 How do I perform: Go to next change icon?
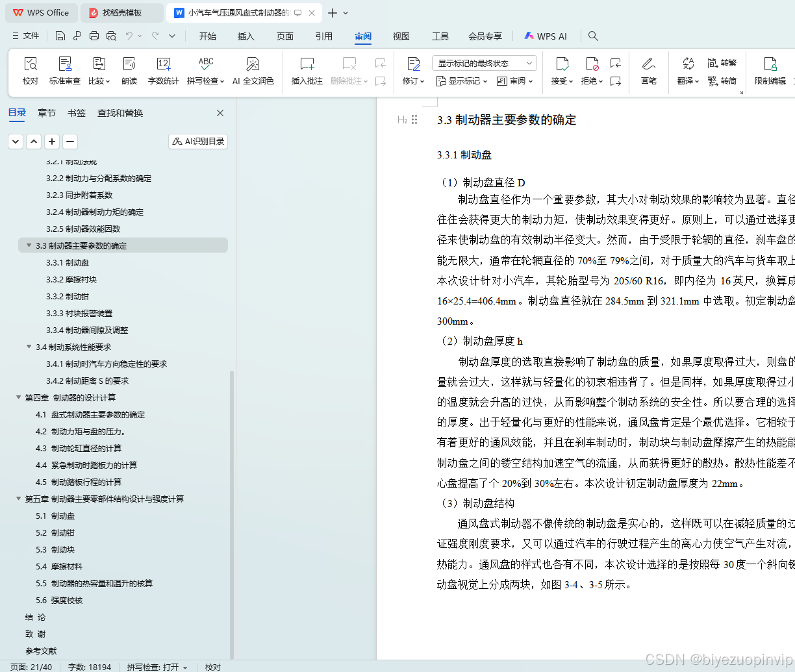pyautogui.click(x=616, y=81)
